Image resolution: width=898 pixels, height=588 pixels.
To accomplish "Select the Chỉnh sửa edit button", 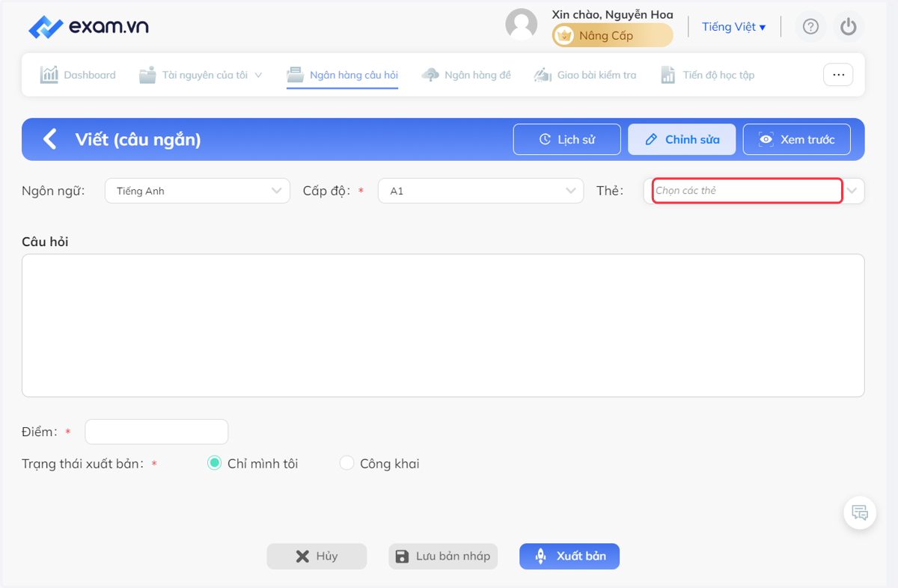I will click(682, 139).
